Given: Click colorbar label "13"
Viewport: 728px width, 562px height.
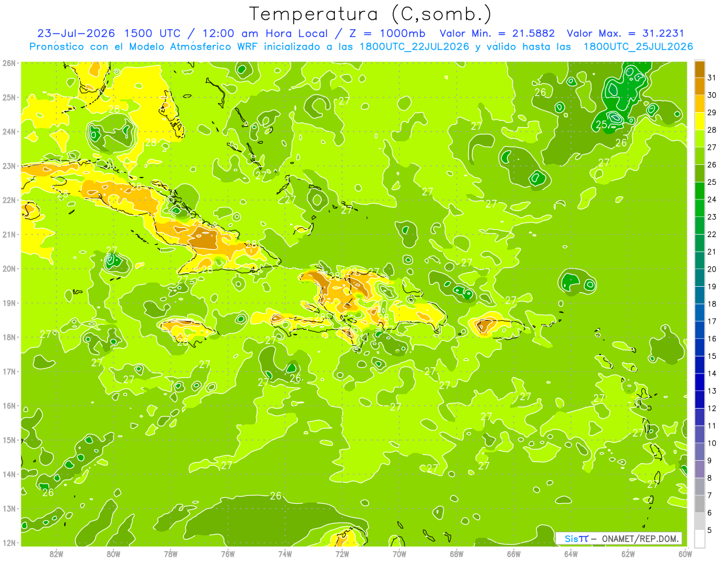Looking at the screenshot, I should [x=712, y=391].
